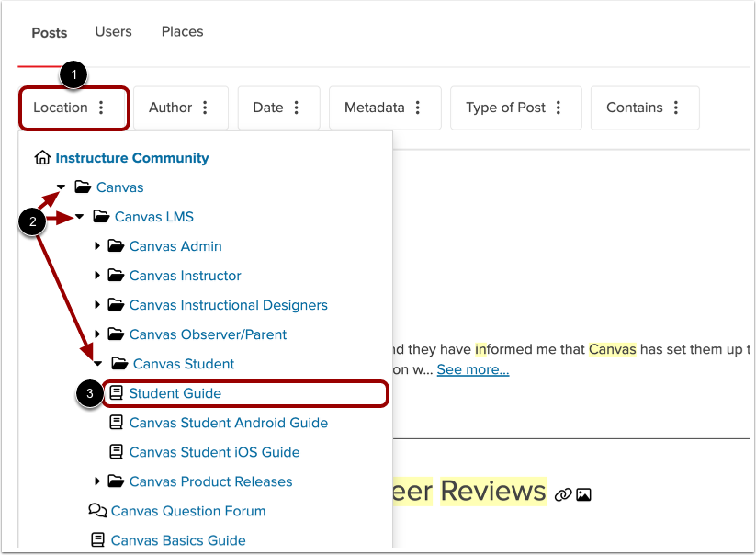The height and width of the screenshot is (555, 756).
Task: Open the Type of Post three-dot menu
Action: (x=559, y=108)
